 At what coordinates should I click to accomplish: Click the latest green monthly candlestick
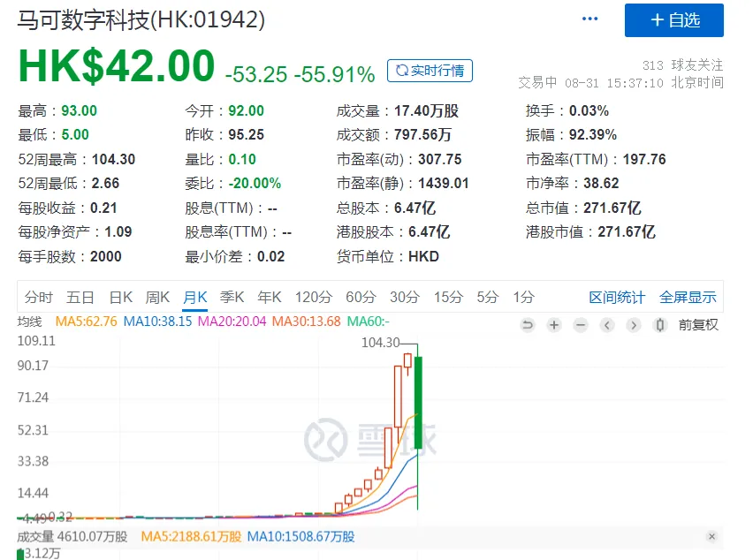pyautogui.click(x=417, y=402)
